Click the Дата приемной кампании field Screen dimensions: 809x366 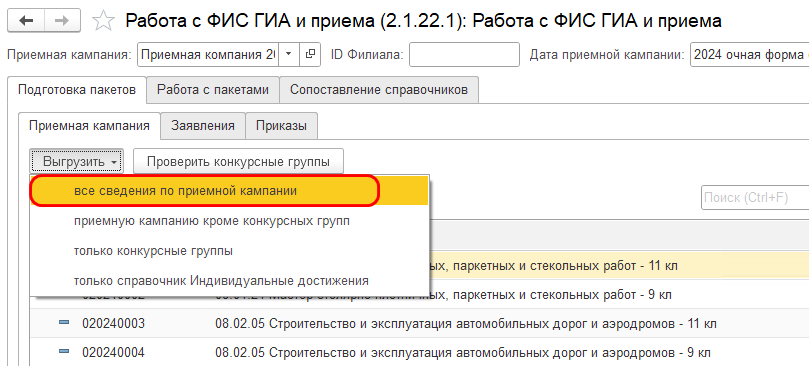(749, 54)
